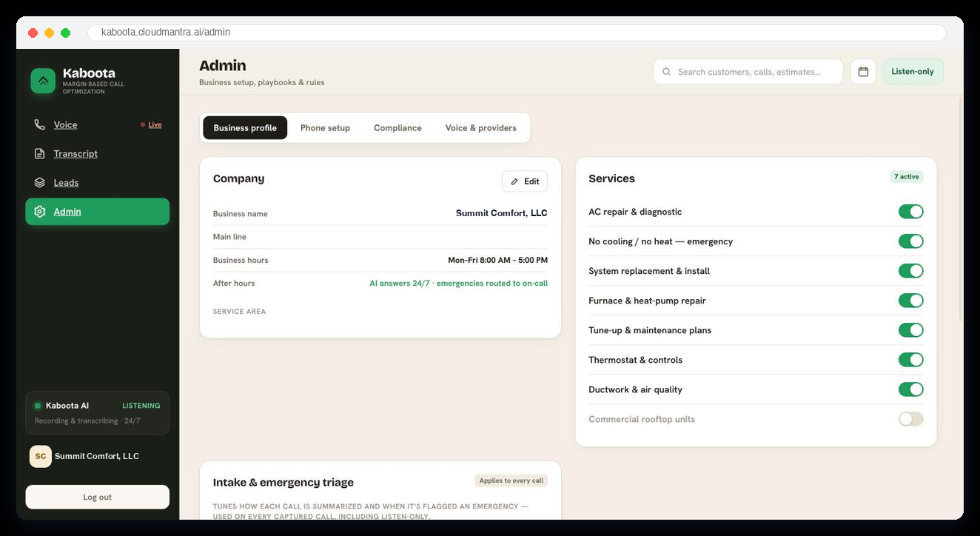Toggle AC repair & diagnostic service
Screen dimensions: 980x536
pos(910,212)
